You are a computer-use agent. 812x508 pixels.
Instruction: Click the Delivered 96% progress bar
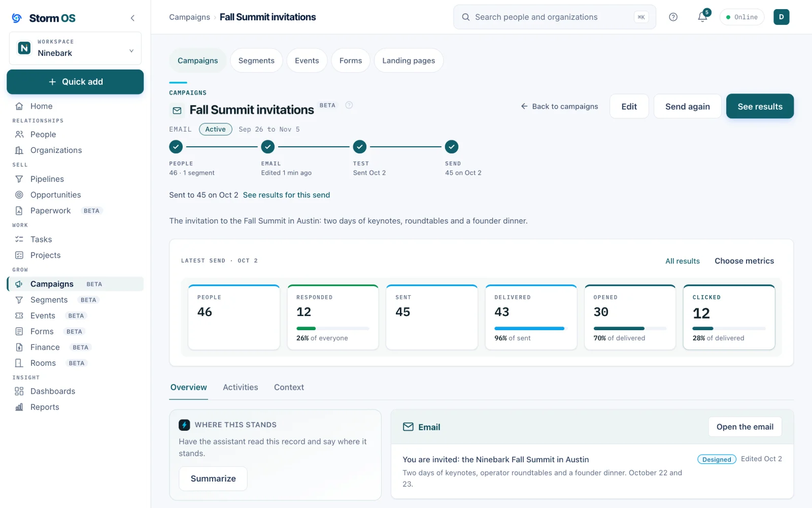[531, 329]
